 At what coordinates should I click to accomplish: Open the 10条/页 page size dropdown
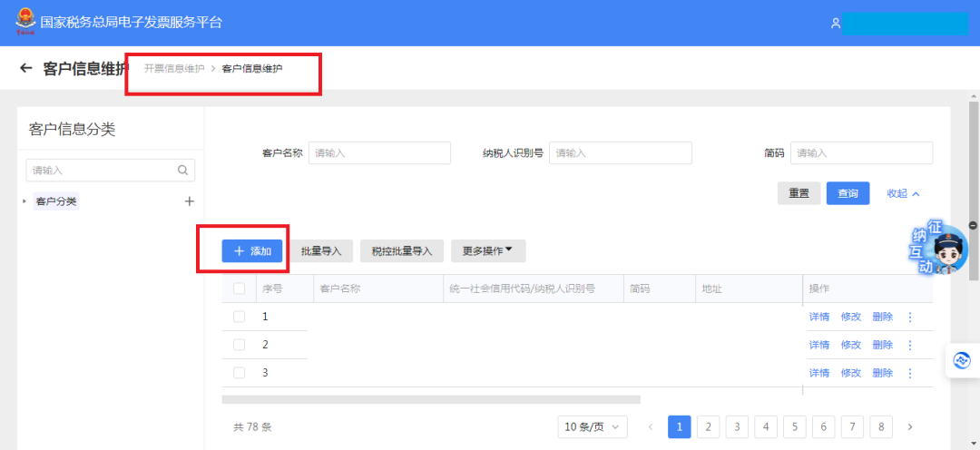pos(593,427)
